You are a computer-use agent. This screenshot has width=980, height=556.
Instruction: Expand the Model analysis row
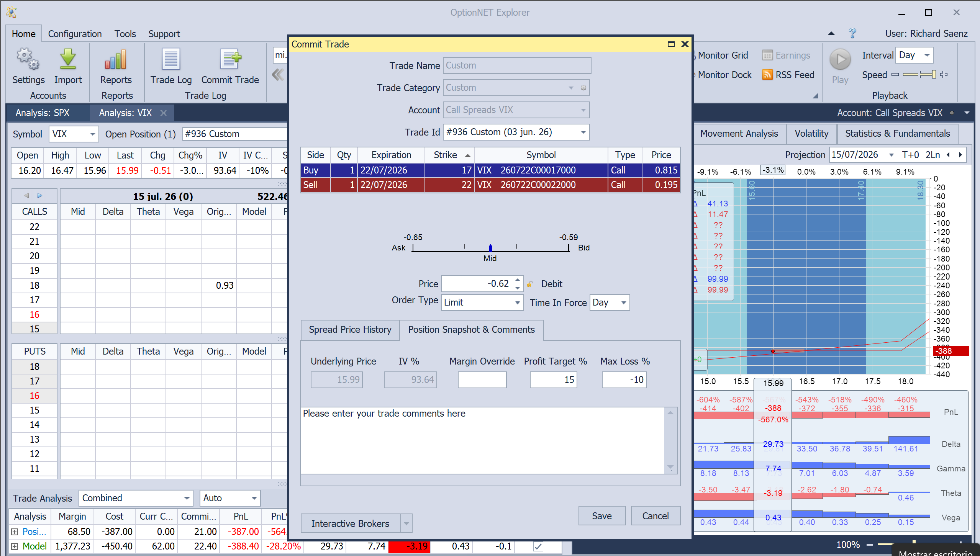15,546
